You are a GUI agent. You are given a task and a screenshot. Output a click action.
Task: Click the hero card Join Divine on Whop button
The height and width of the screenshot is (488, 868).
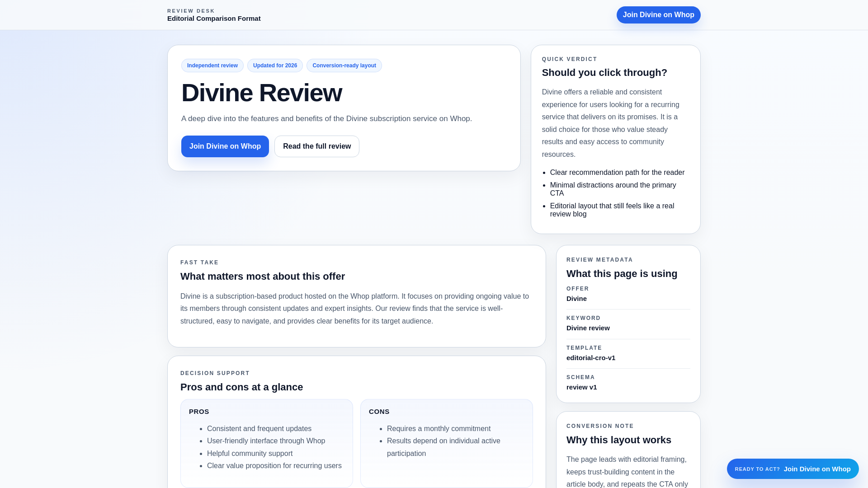(225, 146)
